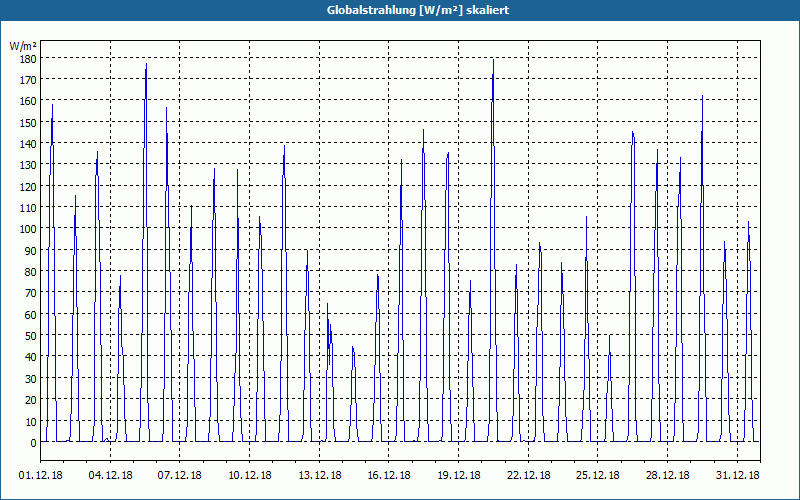Image resolution: width=800 pixels, height=500 pixels.
Task: Select the 28.12.18 date label
Action: 667,475
